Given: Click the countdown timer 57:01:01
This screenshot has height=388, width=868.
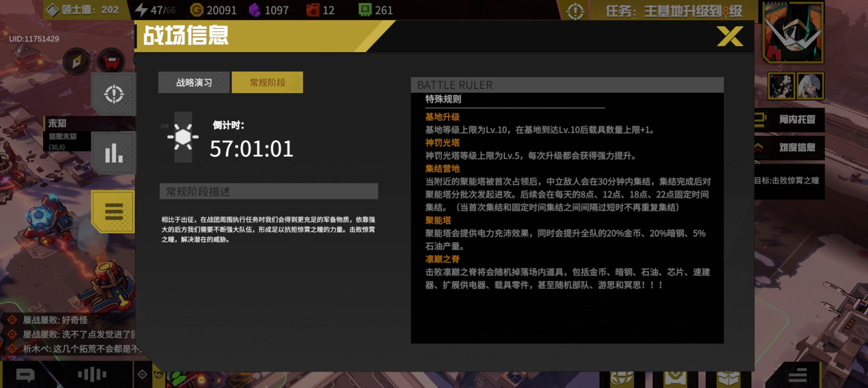Looking at the screenshot, I should coord(251,149).
